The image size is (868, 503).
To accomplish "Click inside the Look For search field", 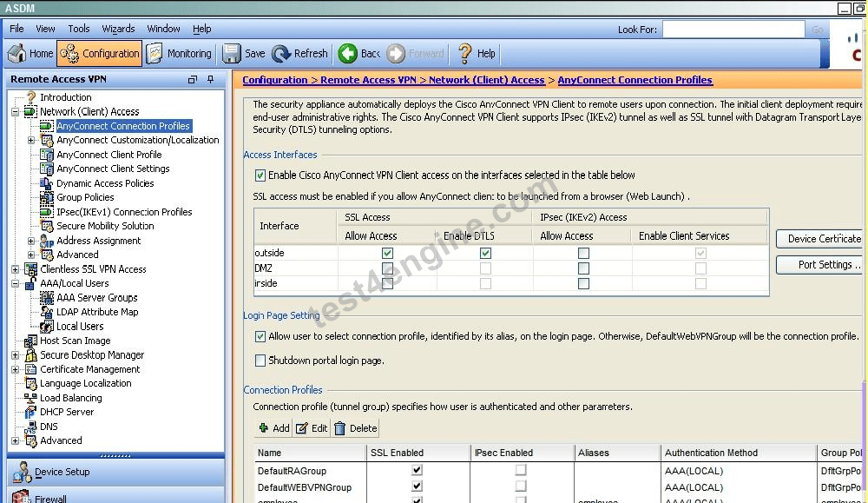I will pos(733,30).
